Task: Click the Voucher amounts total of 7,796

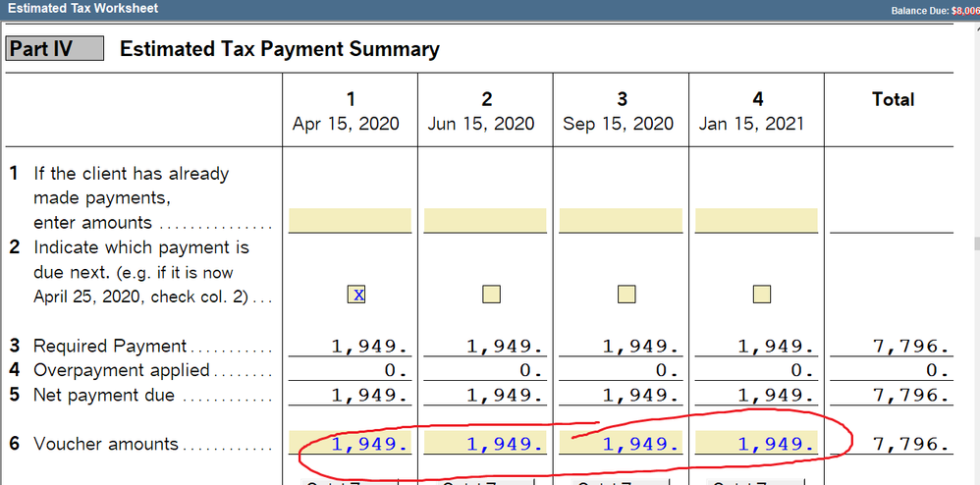Action: point(911,445)
